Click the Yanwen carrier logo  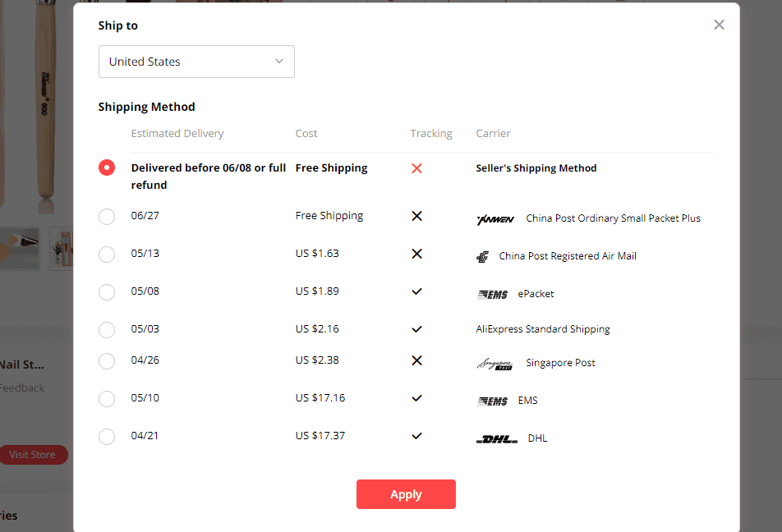tap(495, 219)
